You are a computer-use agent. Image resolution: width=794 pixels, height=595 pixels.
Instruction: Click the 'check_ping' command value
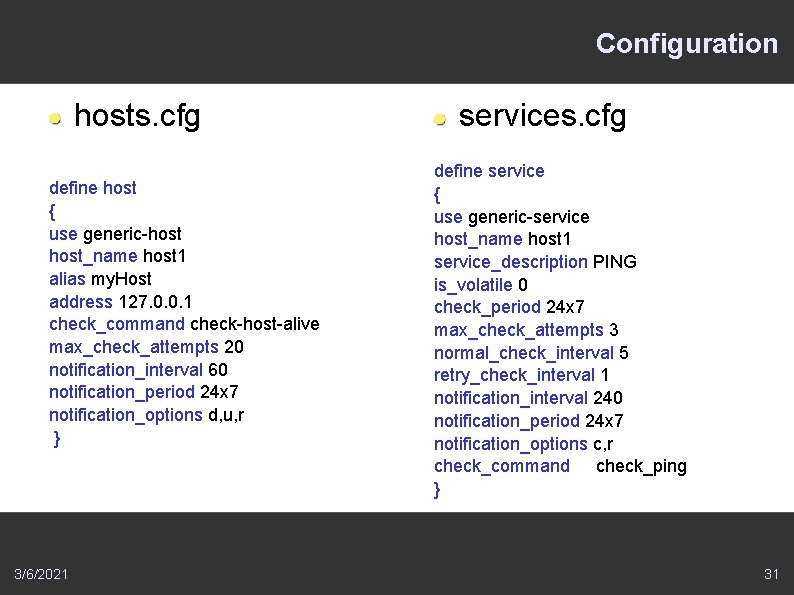pos(641,466)
